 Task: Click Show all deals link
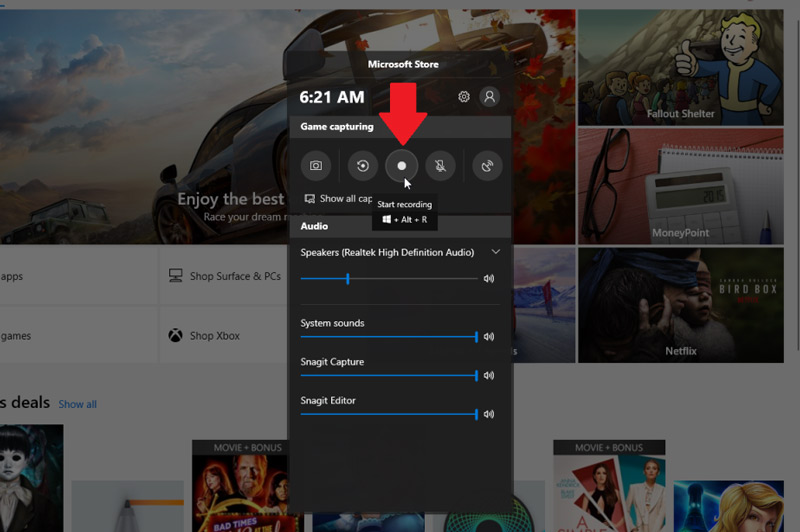(x=78, y=404)
